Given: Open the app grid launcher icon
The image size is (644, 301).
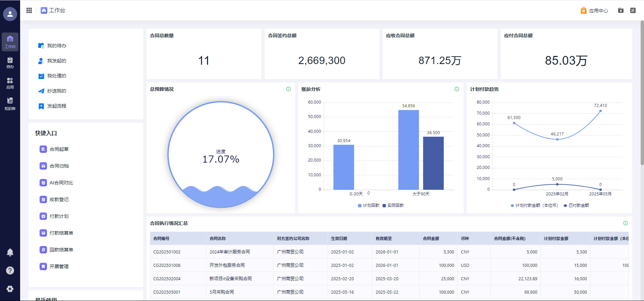Looking at the screenshot, I should click(x=29, y=10).
